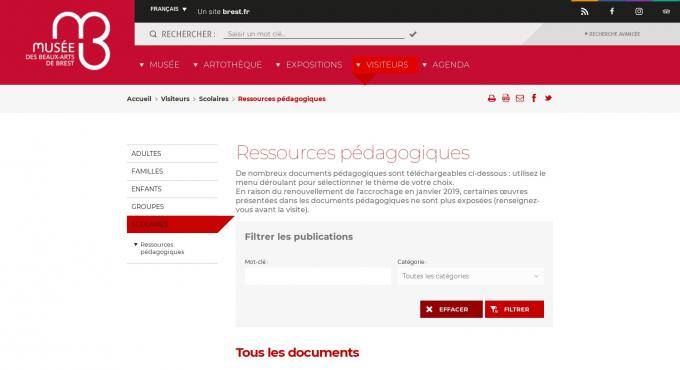Submit search with the checkmark icon
The height and width of the screenshot is (370, 680).
[x=413, y=34]
